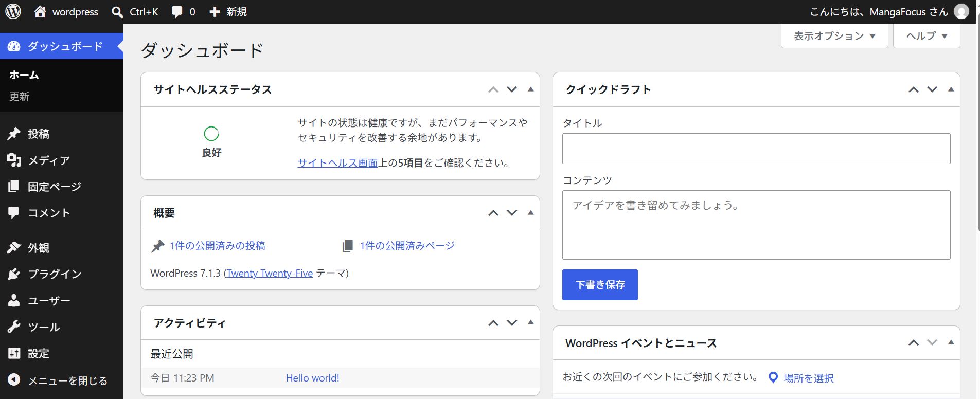Click the 投稿 pushpin icon in sidebar

14,134
